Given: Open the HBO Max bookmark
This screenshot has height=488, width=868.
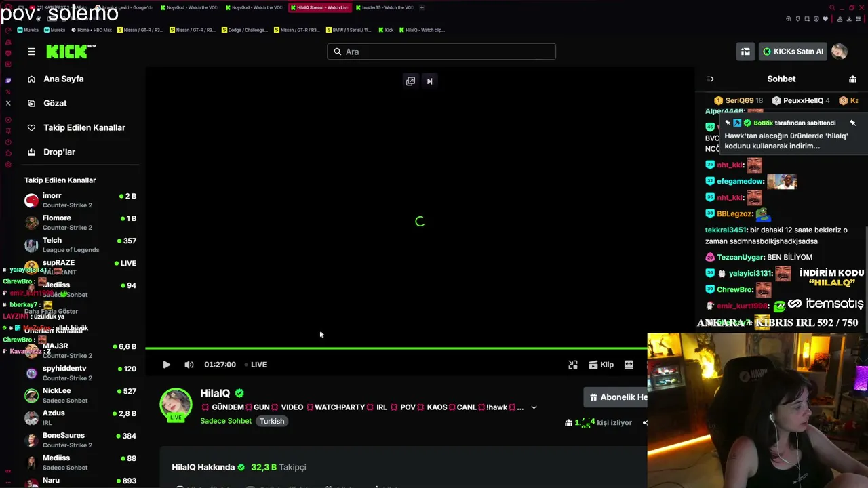Looking at the screenshot, I should (91, 30).
